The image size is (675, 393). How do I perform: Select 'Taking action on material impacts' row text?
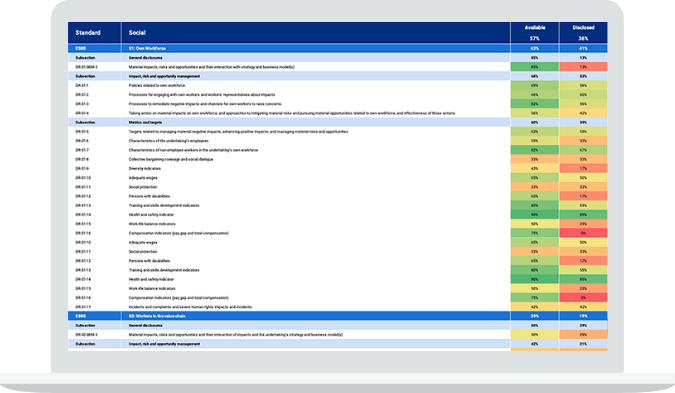click(291, 113)
